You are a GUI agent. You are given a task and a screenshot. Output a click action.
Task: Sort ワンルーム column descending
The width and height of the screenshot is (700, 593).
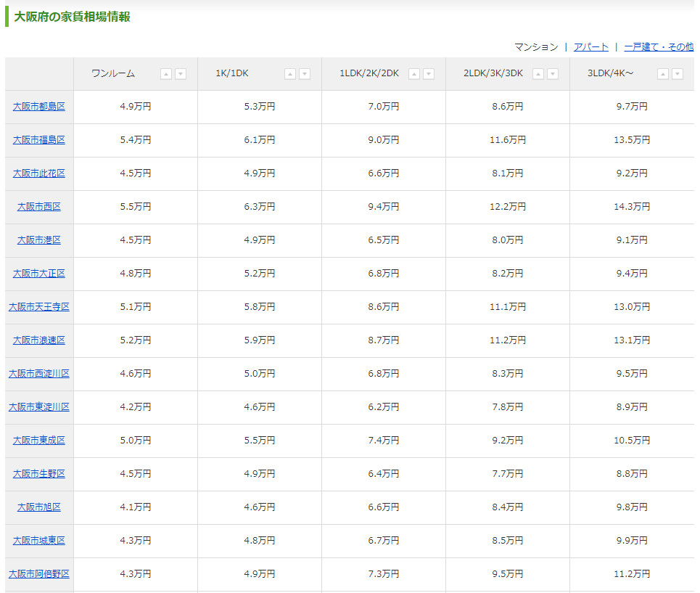coord(181,74)
